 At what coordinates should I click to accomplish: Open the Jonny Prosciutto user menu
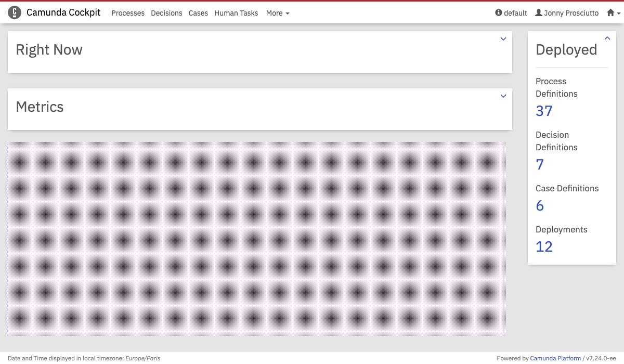pyautogui.click(x=567, y=13)
